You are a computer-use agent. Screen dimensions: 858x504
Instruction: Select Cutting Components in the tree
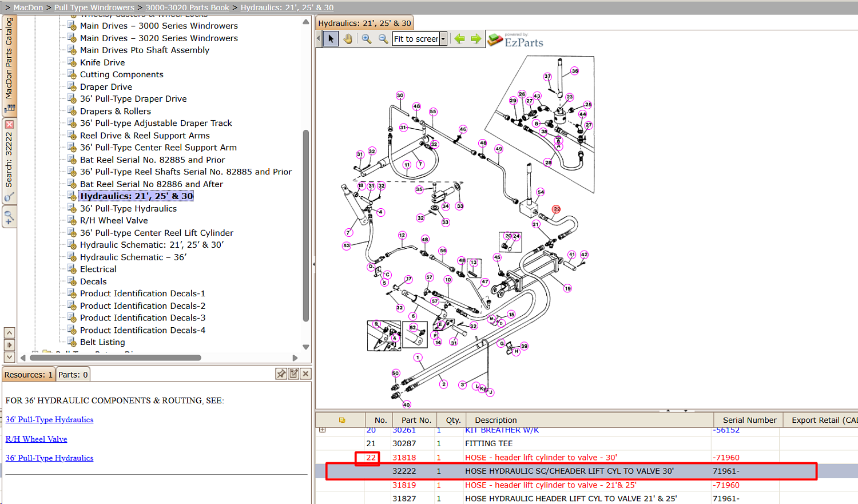pos(122,75)
